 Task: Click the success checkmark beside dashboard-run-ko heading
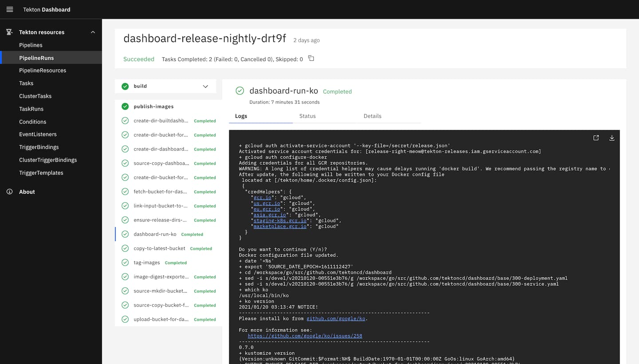pyautogui.click(x=240, y=90)
